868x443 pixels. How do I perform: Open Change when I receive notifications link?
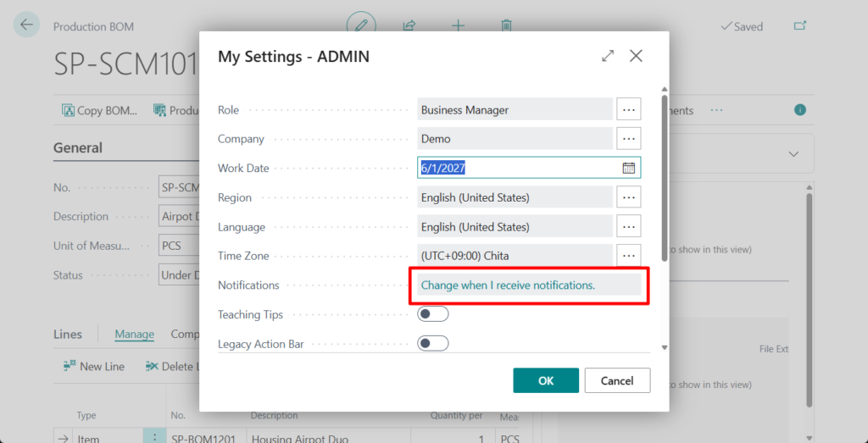tap(508, 285)
